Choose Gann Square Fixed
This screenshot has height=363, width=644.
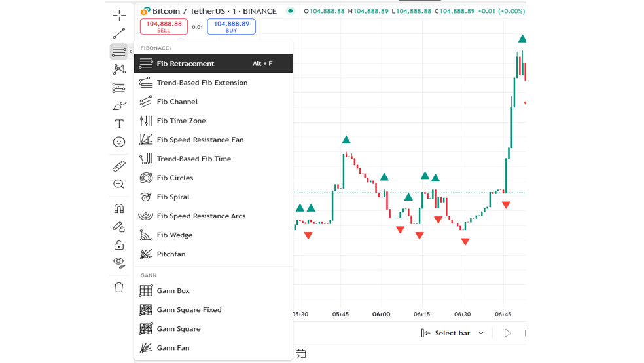[213, 309]
